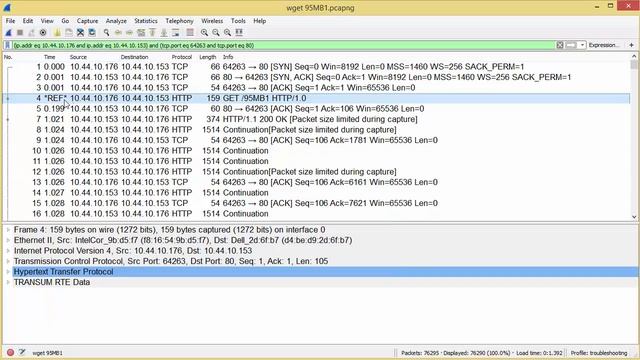Click the stop capture square icon
Viewport: 640px width, 360px height.
pyautogui.click(x=20, y=33)
